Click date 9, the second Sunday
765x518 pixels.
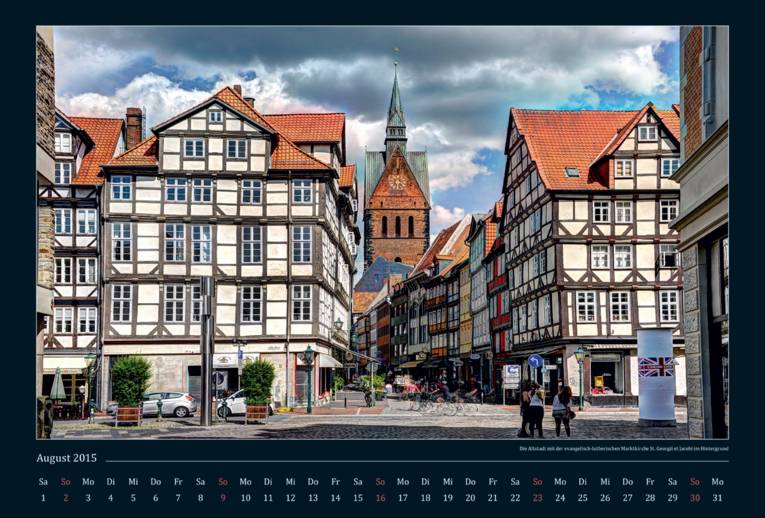point(223,497)
